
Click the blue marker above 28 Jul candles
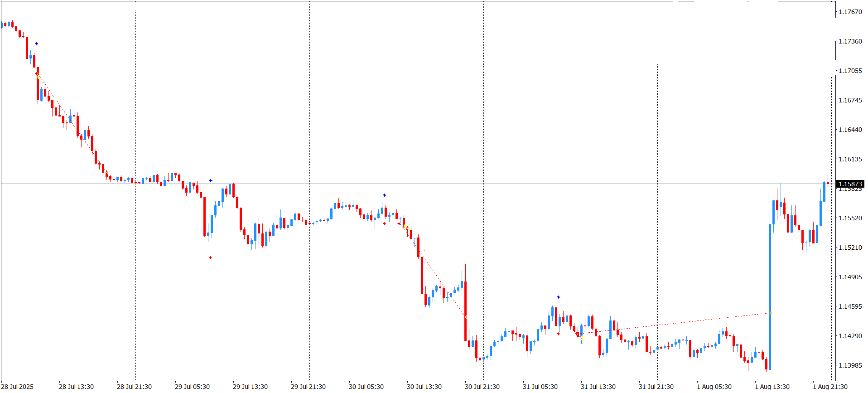pos(37,44)
